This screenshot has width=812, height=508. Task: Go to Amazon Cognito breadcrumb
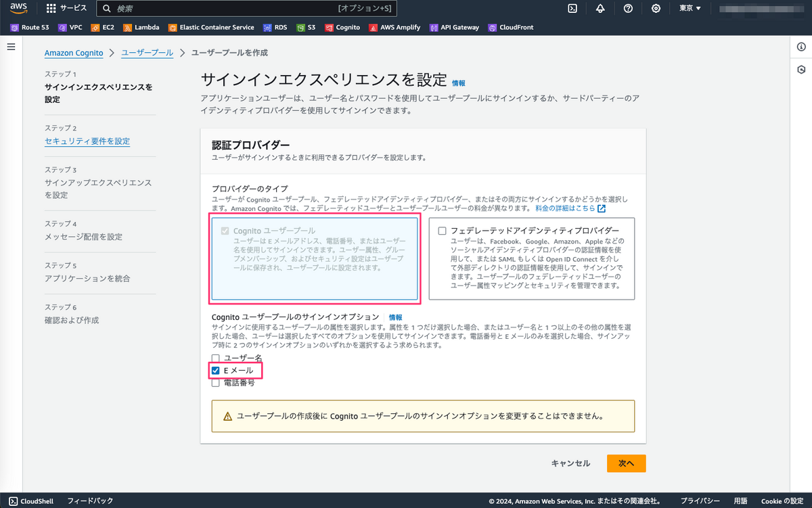pos(74,53)
